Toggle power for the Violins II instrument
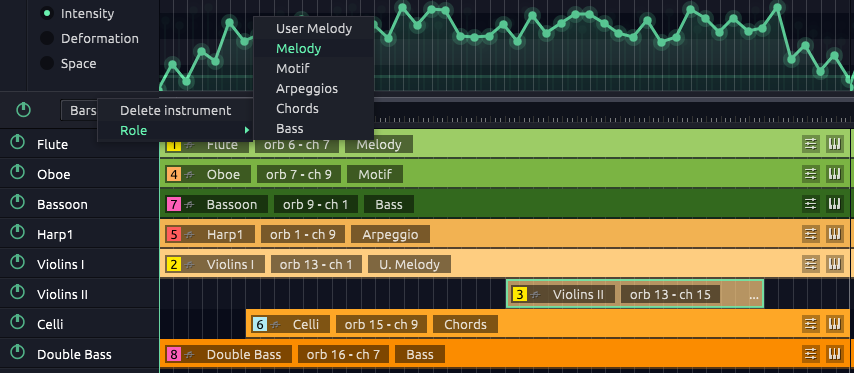Viewport: 854px width, 373px height. click(18, 293)
